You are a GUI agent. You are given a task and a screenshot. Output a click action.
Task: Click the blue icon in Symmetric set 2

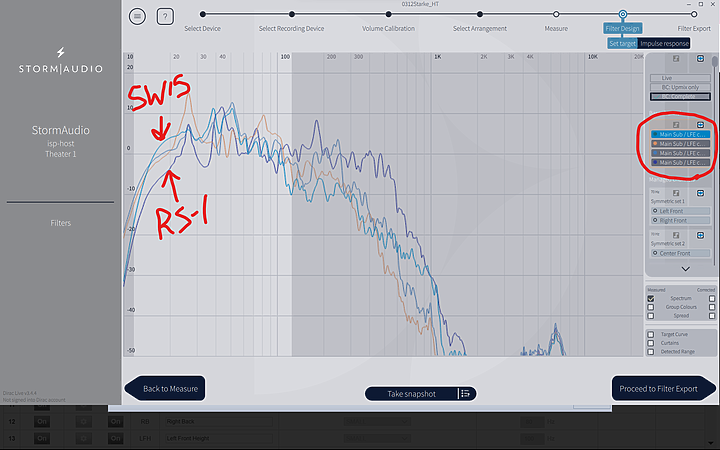point(700,235)
